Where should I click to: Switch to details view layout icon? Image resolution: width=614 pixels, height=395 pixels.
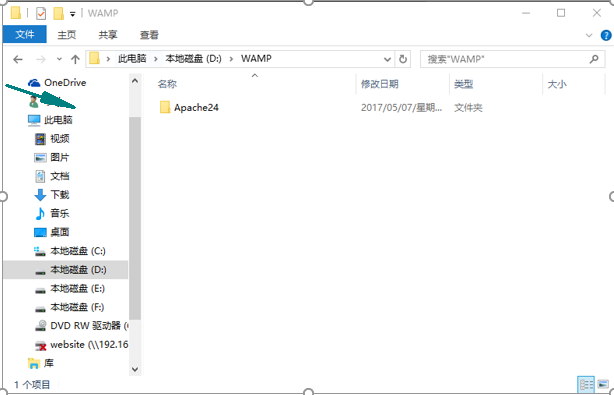586,384
